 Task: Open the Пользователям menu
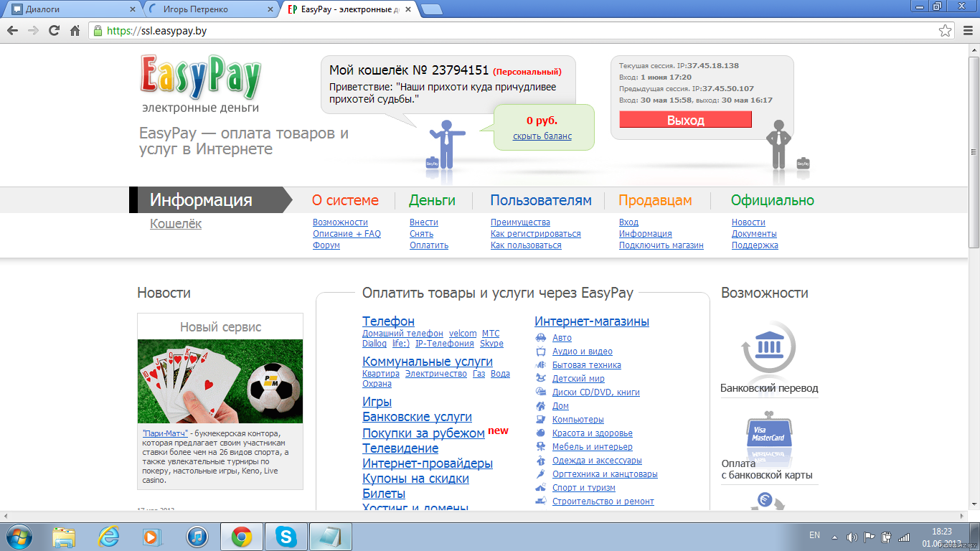541,200
